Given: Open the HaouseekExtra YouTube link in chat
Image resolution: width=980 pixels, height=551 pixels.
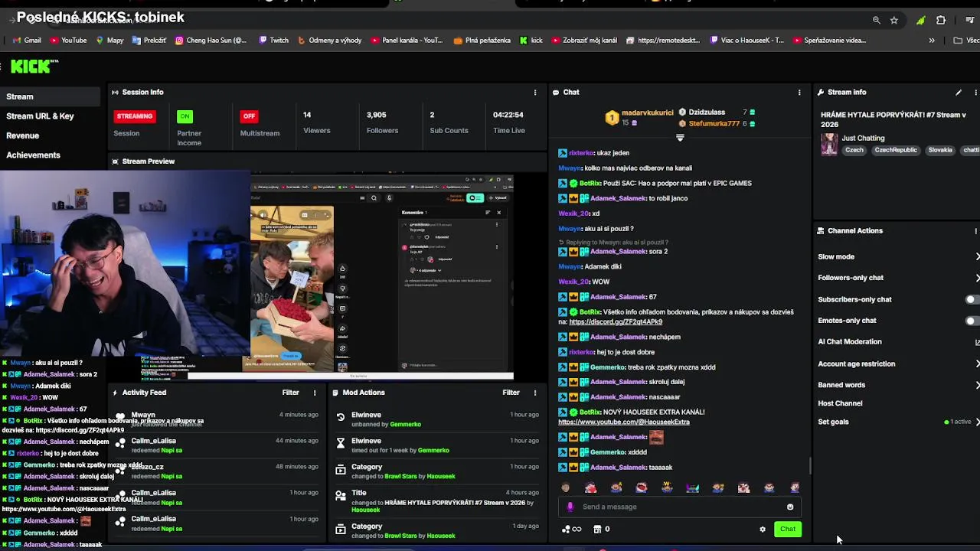Looking at the screenshot, I should click(x=624, y=422).
